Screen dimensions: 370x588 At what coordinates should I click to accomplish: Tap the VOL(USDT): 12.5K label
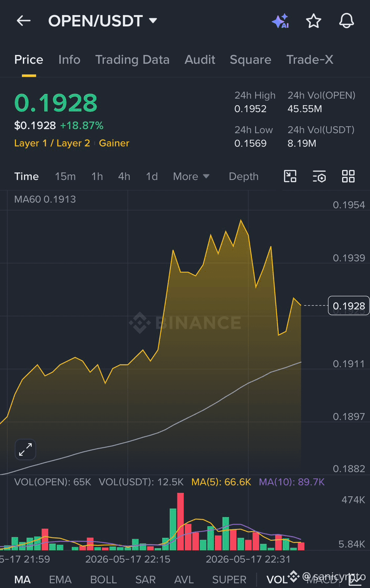(141, 482)
